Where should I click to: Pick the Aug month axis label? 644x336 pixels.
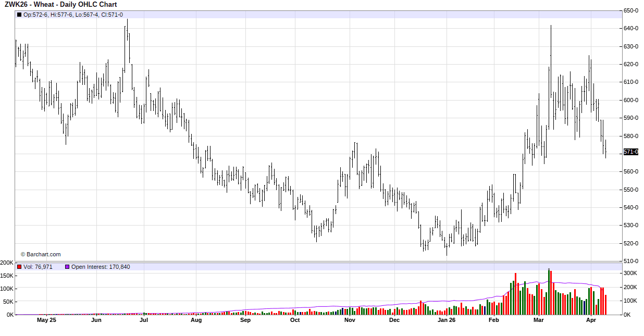[x=196, y=320]
